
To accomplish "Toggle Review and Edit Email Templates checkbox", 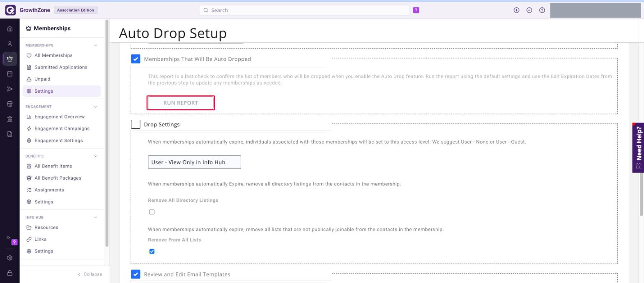I will tap(136, 274).
